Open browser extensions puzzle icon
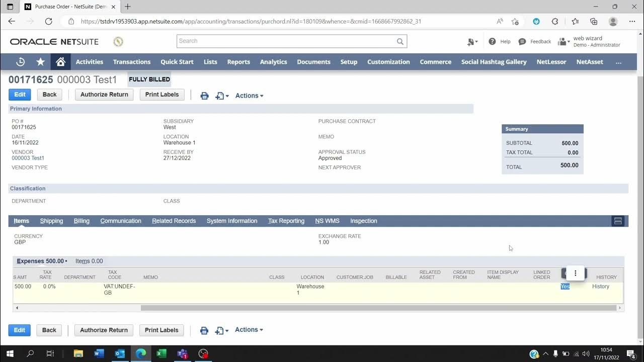 pyautogui.click(x=555, y=21)
